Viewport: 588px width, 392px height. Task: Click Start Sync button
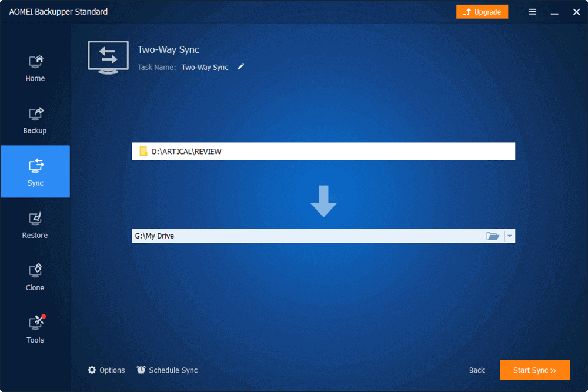click(534, 370)
